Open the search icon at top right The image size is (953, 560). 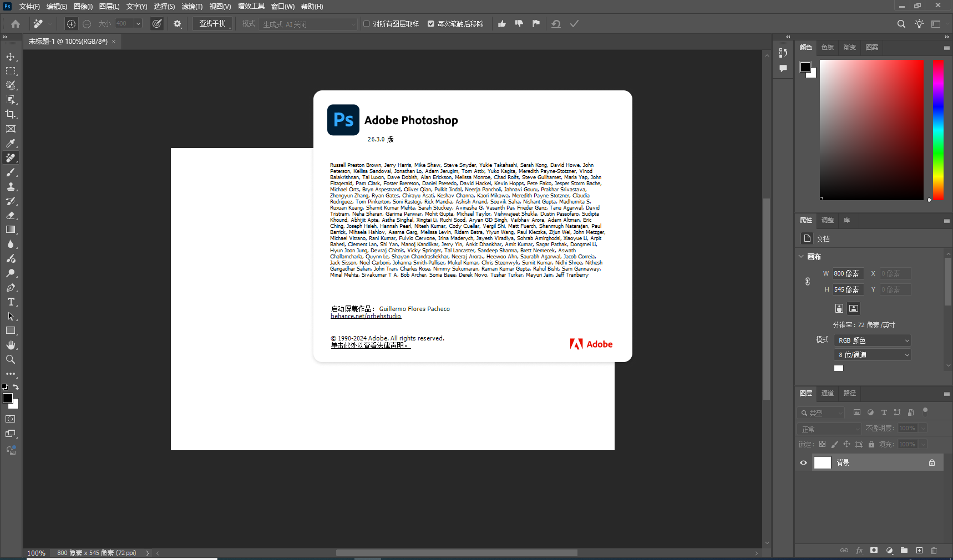click(901, 24)
